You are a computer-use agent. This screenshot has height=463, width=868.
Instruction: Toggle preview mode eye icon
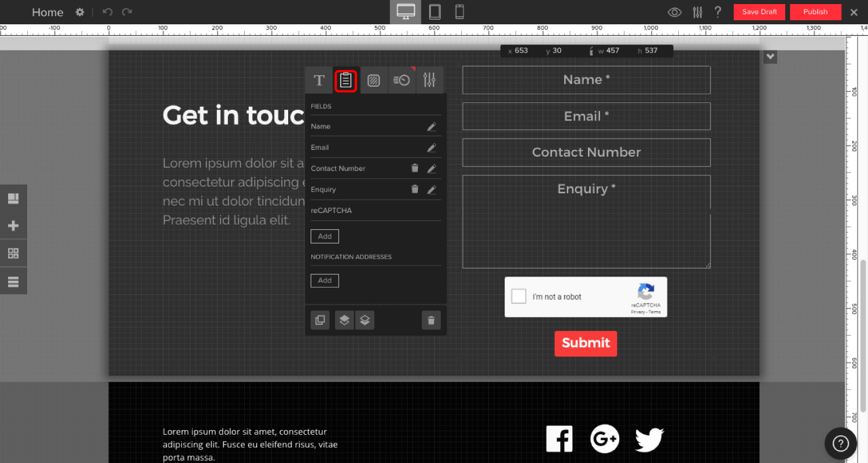(674, 12)
